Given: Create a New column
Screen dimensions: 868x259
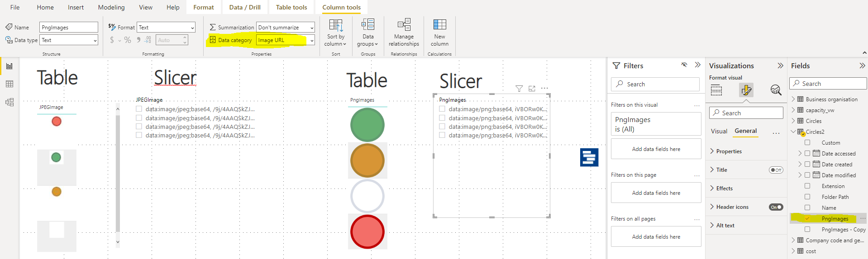Looking at the screenshot, I should click(x=439, y=33).
